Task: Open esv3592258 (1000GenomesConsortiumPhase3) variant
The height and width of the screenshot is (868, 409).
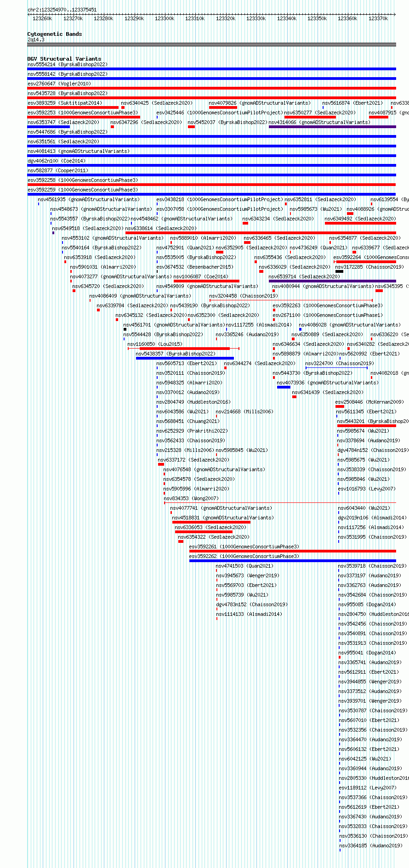Action: 83,180
